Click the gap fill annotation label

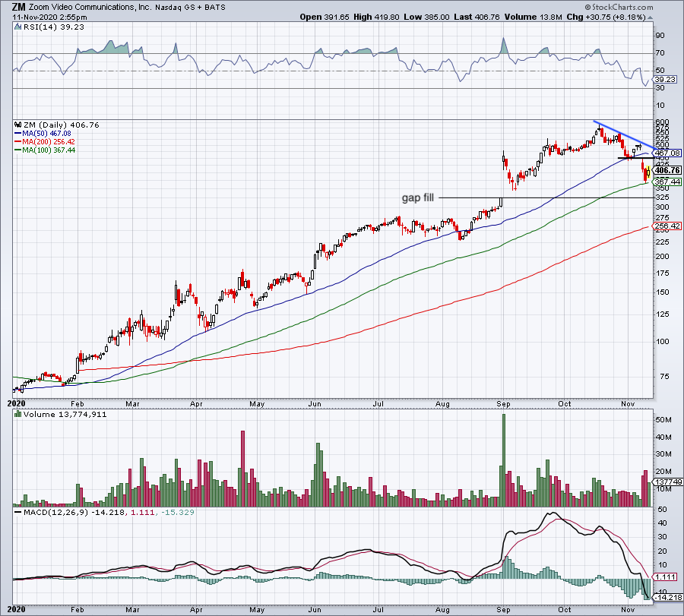[x=417, y=198]
